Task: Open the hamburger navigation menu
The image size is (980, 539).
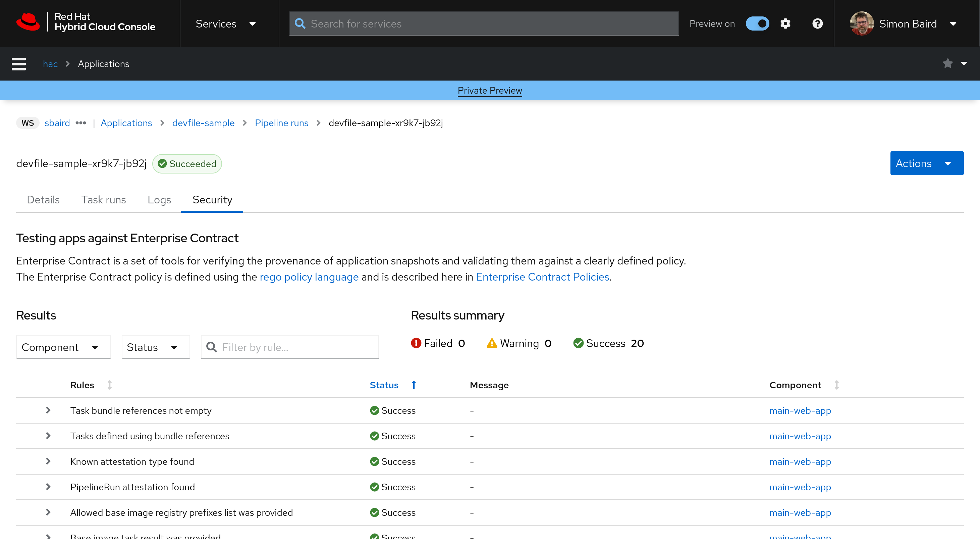Action: tap(19, 64)
